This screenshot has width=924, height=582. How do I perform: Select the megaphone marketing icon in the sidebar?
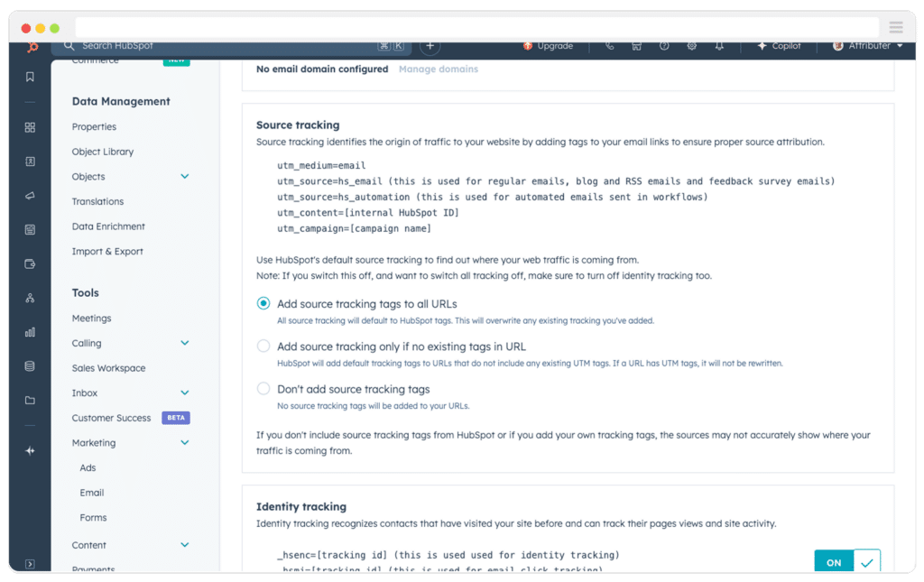(x=30, y=195)
